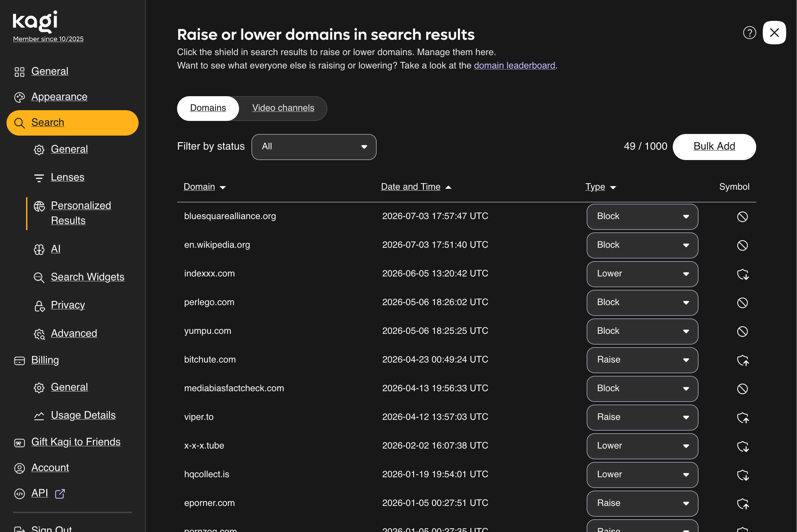This screenshot has height=532, width=797.
Task: Click the gift card icon beside Gift Kagi
Action: tap(19, 443)
